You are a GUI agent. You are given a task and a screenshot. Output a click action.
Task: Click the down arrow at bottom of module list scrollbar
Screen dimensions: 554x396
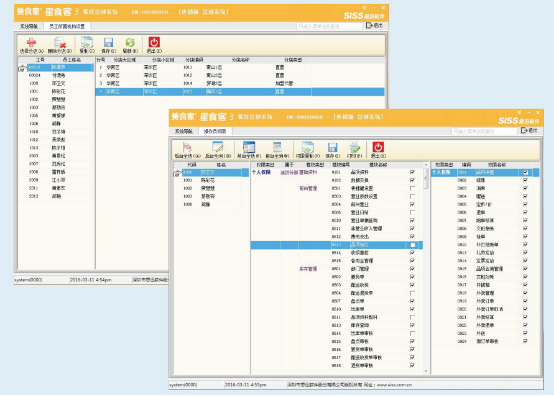(426, 371)
